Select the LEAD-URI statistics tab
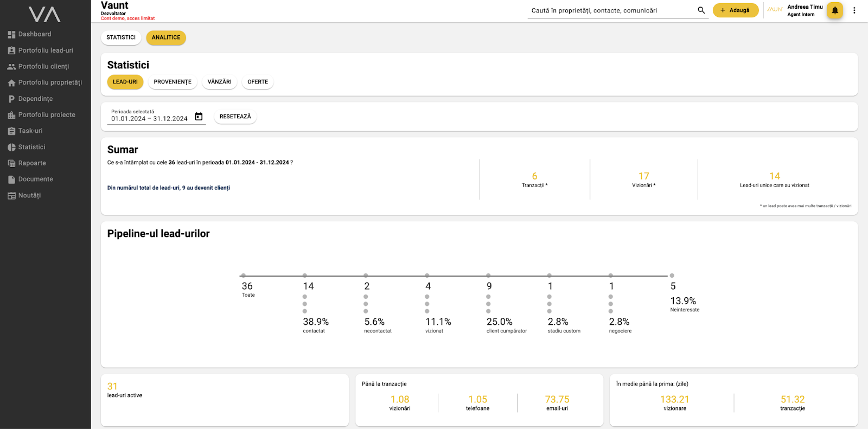The width and height of the screenshot is (868, 429). 125,82
